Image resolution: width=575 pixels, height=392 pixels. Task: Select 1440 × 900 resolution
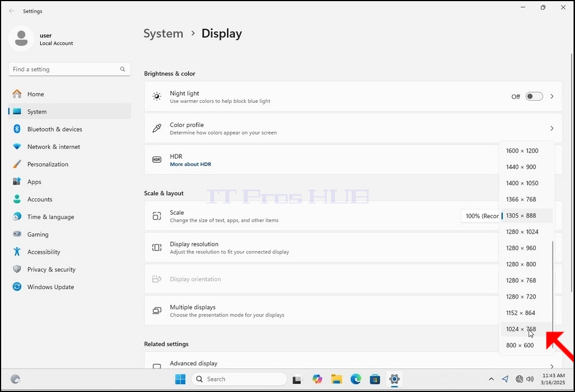click(526, 167)
